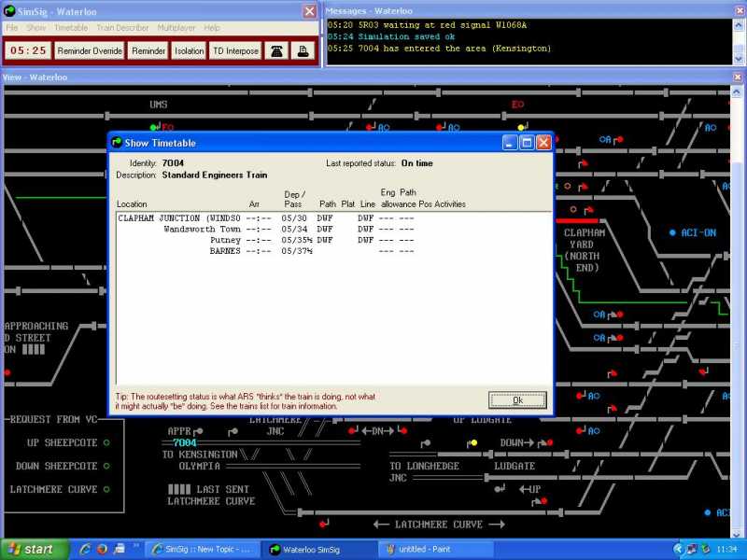The height and width of the screenshot is (560, 747).
Task: Click the TD Interpose button
Action: tap(235, 51)
